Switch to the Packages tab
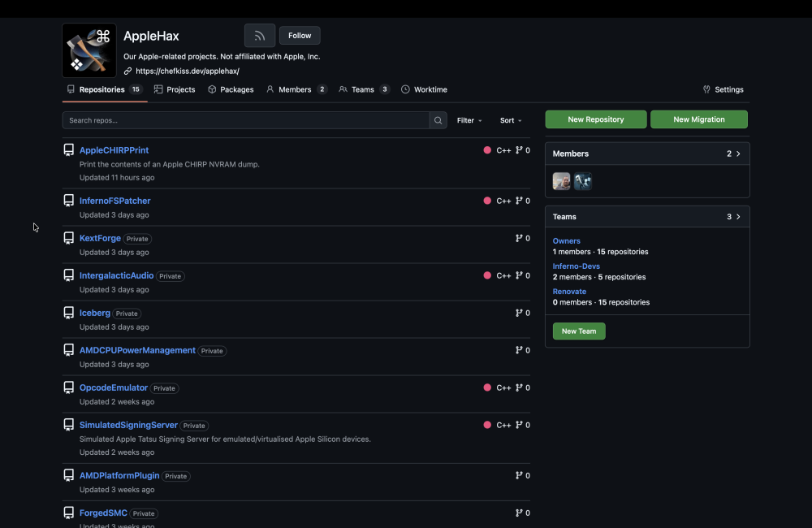Viewport: 812px width, 528px height. coord(231,89)
